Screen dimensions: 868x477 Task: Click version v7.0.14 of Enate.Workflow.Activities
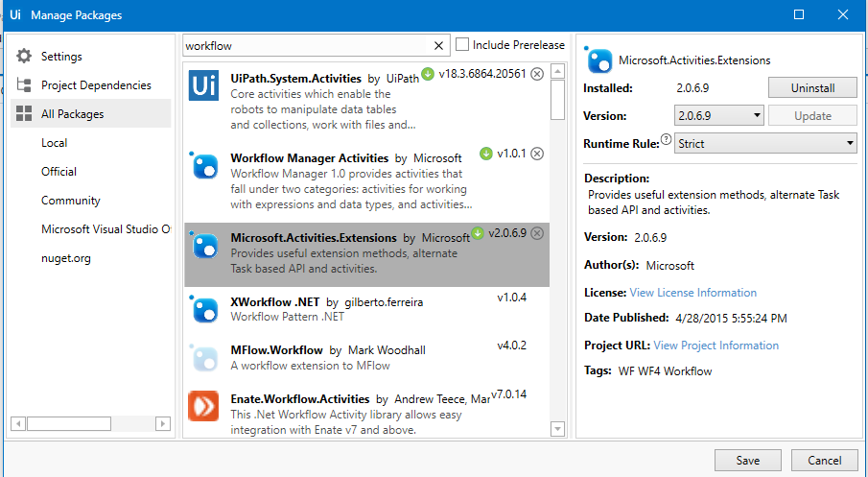[508, 394]
